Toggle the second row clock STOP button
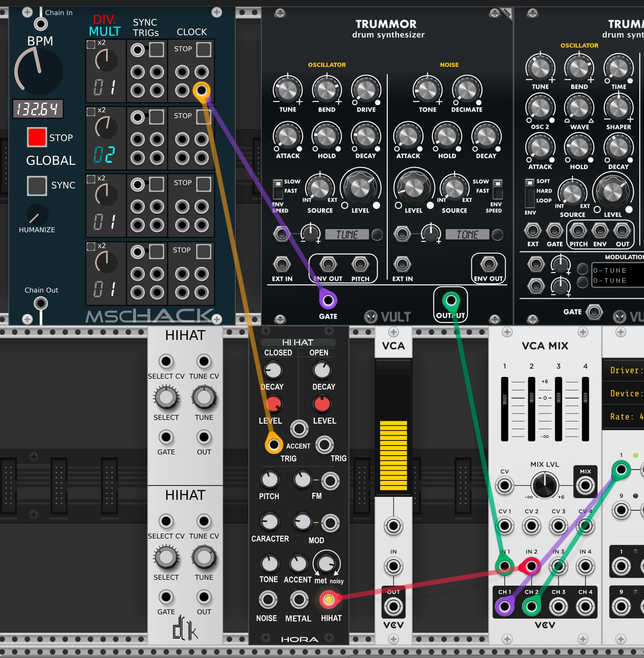The width and height of the screenshot is (644, 658). point(204,117)
